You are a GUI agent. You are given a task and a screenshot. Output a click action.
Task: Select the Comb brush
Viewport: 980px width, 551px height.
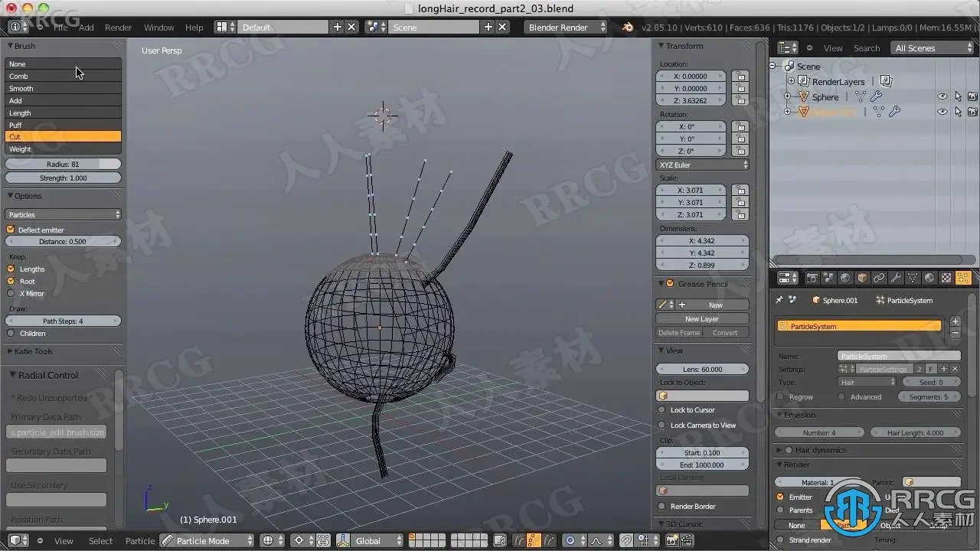(63, 76)
